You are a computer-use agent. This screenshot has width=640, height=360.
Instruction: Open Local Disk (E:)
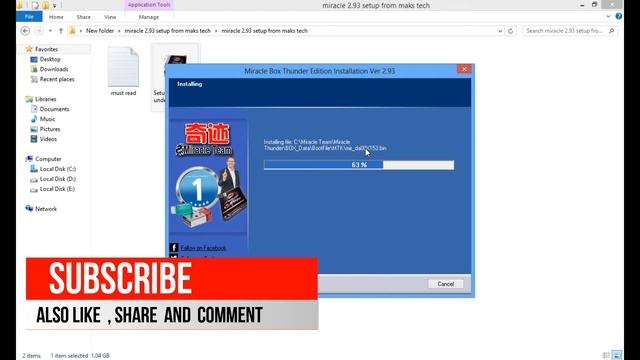57,189
